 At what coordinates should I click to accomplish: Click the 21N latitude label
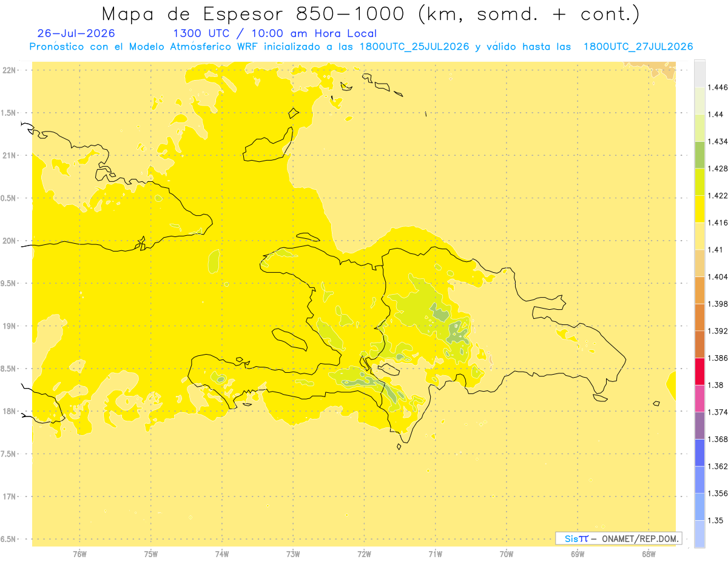10,155
